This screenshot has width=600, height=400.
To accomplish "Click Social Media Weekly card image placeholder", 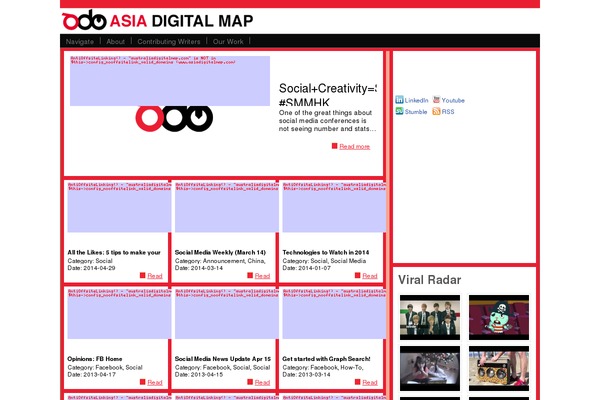I will 227,207.
